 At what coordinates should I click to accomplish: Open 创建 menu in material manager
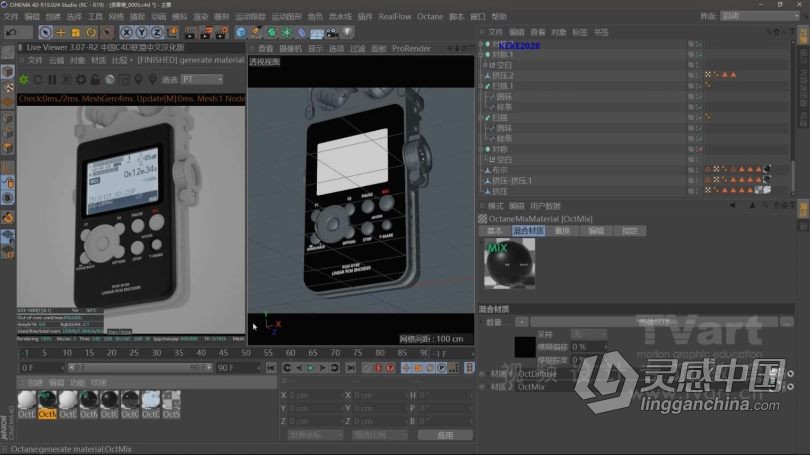click(35, 383)
